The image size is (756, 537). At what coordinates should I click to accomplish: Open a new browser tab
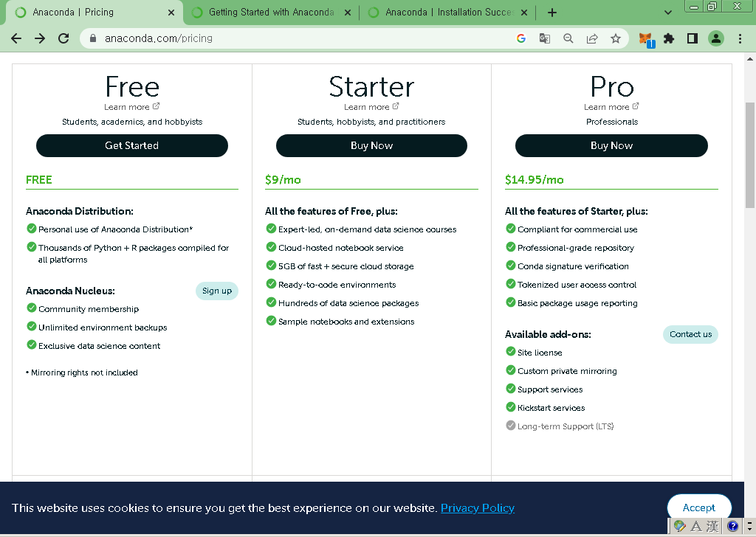[552, 13]
